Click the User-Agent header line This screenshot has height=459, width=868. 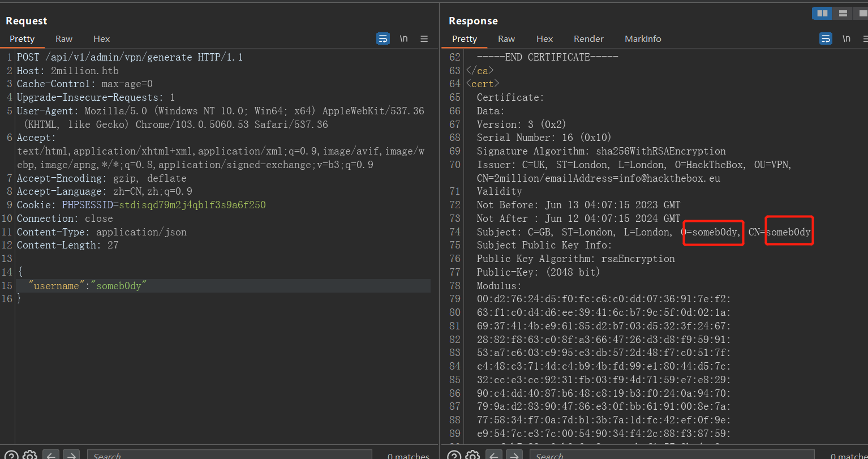tap(221, 118)
